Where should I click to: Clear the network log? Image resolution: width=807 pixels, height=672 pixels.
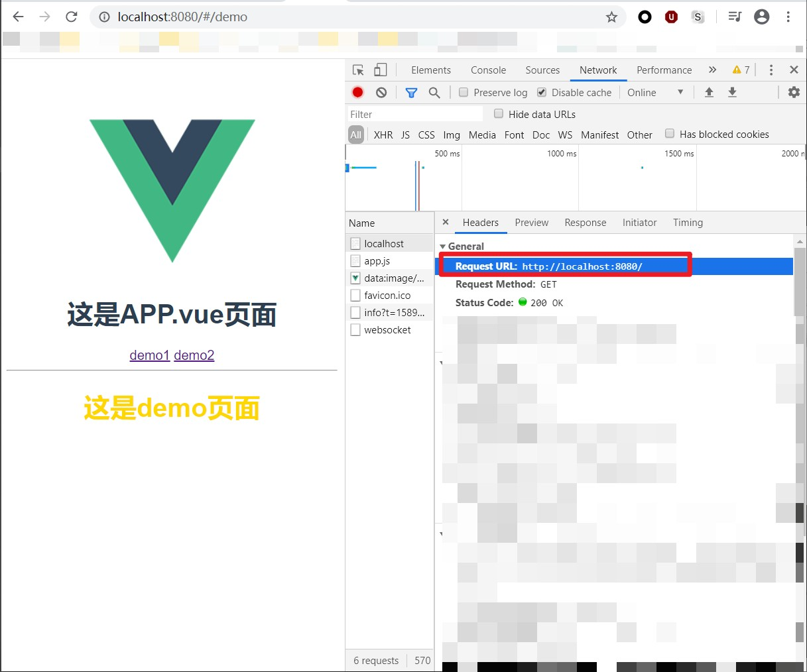coord(381,93)
